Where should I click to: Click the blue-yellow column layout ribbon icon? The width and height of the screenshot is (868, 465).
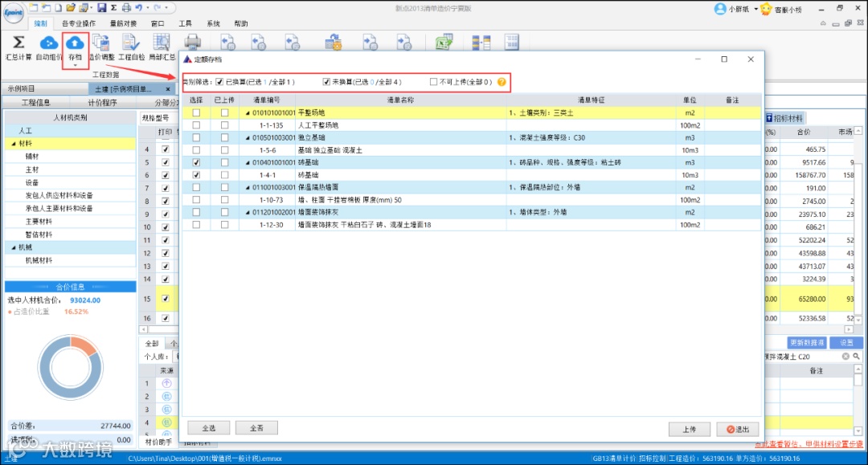481,43
